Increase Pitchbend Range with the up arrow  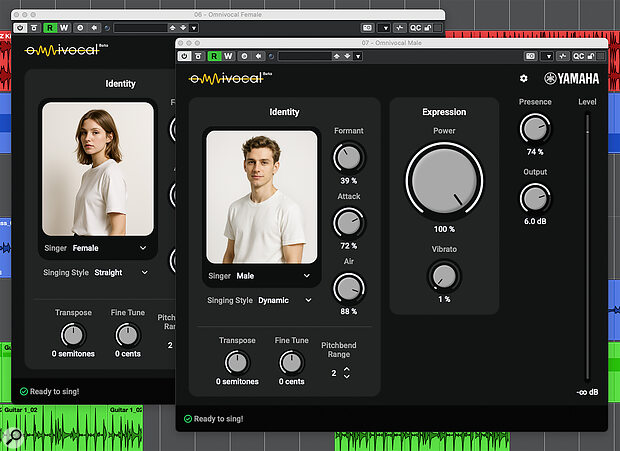pyautogui.click(x=347, y=368)
